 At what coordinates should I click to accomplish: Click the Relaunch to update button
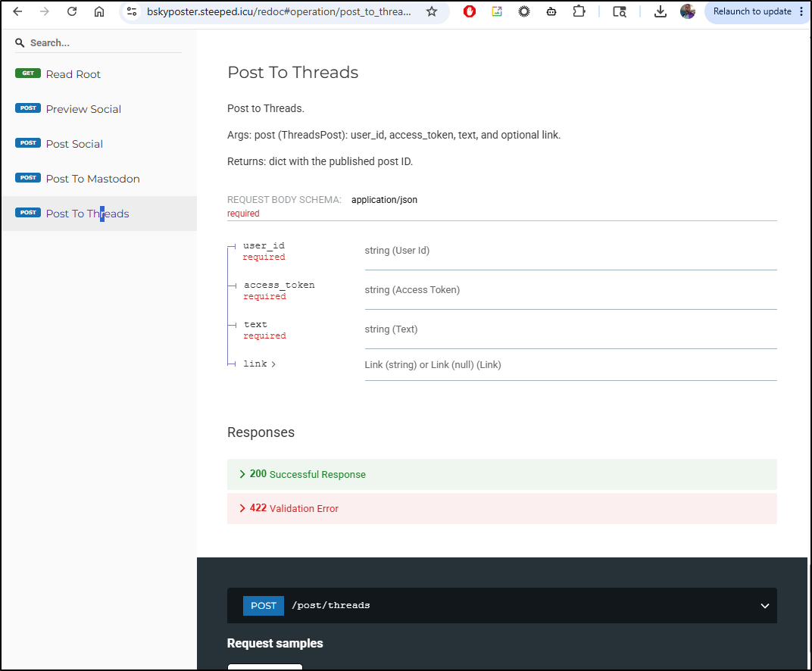752,11
